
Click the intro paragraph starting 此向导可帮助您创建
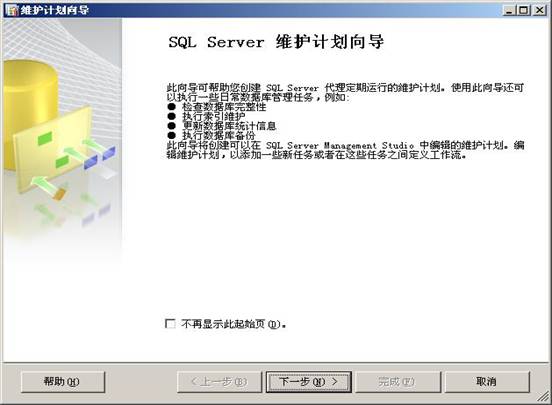coord(345,92)
